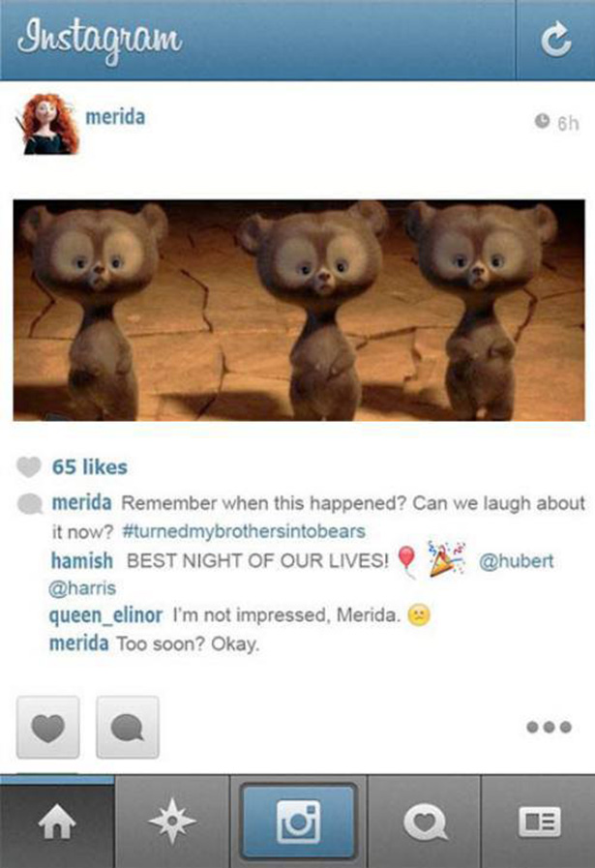
Task: Open the Home tab in the bottom bar
Action: click(x=57, y=823)
